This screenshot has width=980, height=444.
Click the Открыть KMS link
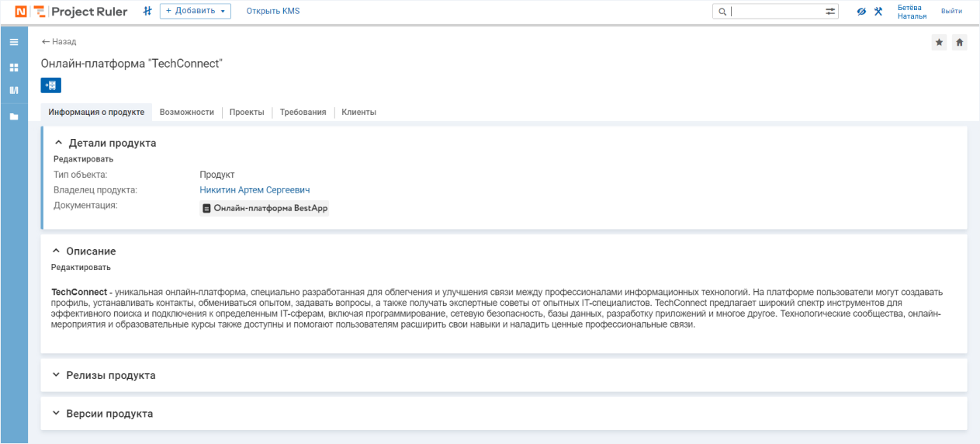(x=273, y=11)
